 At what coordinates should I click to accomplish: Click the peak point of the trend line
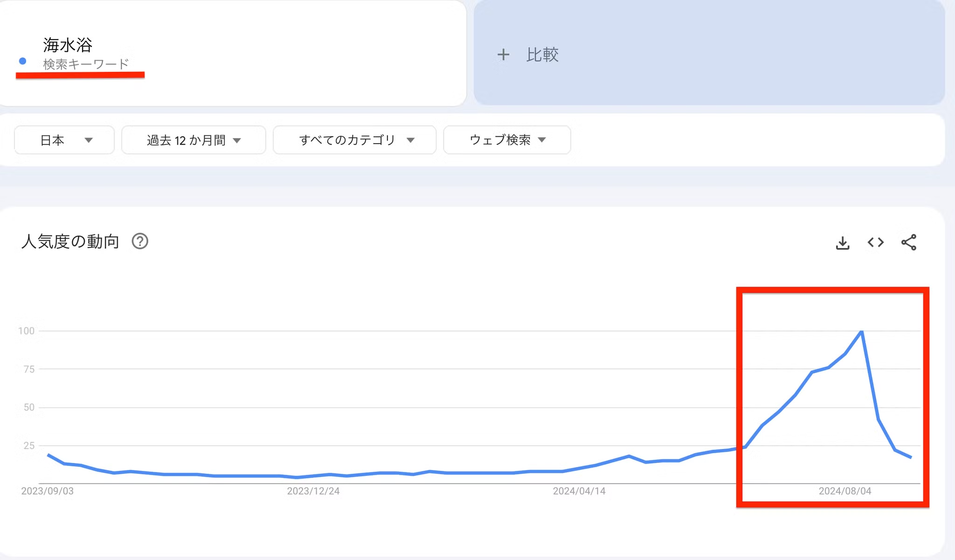pos(861,331)
